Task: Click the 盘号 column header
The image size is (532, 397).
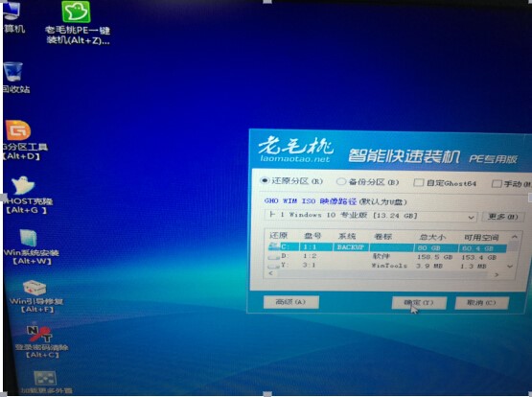Action: 312,236
